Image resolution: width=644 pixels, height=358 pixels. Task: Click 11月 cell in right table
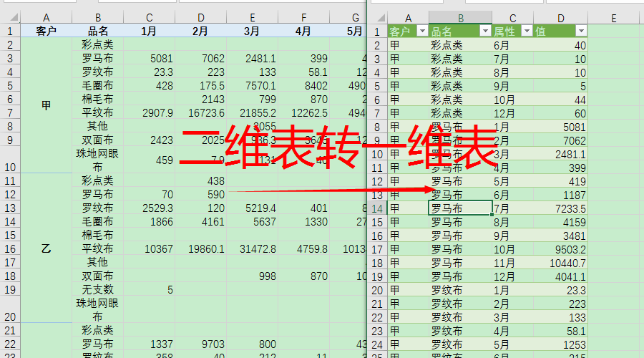512,263
